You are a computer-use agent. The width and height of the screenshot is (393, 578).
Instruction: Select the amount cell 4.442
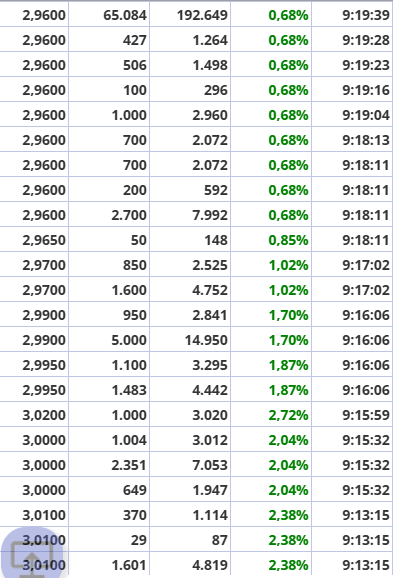190,390
